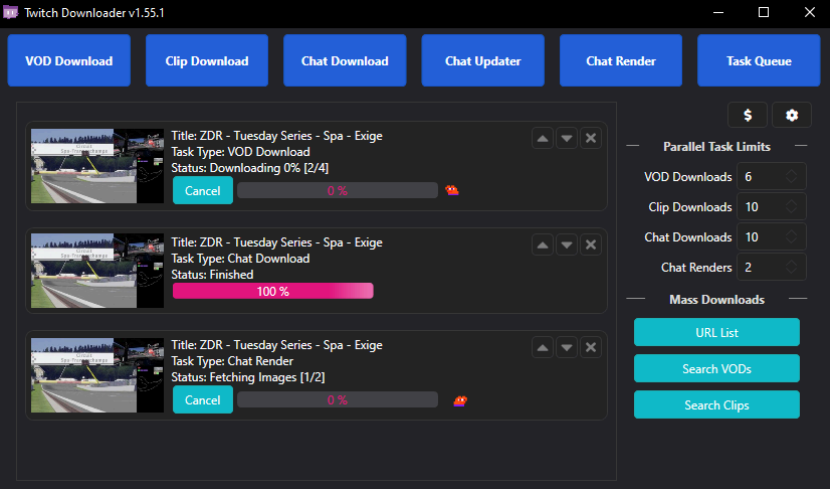Maximize the Twitch Downloader window

point(763,12)
